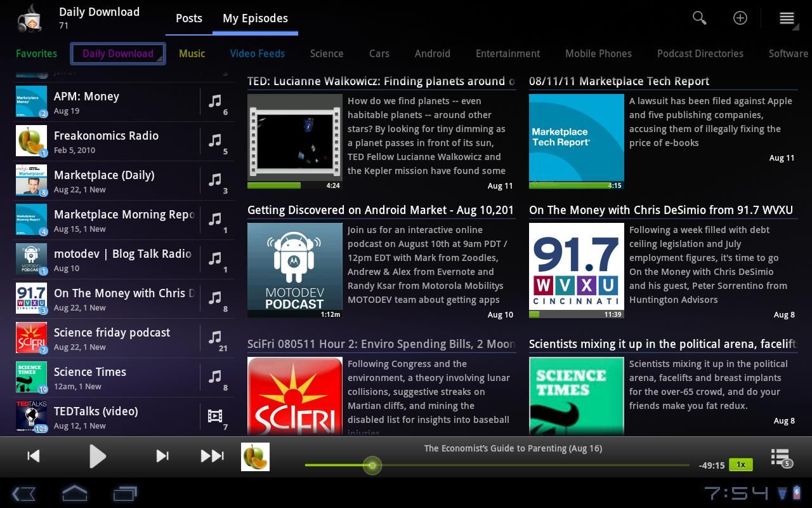Viewport: 812px width, 508px height.
Task: Add a new podcast feed with the plus icon
Action: tap(740, 18)
